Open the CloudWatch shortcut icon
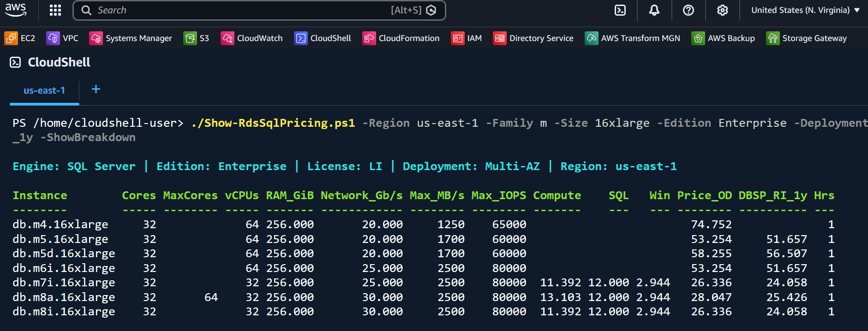Image resolution: width=868 pixels, height=331 pixels. pyautogui.click(x=227, y=38)
